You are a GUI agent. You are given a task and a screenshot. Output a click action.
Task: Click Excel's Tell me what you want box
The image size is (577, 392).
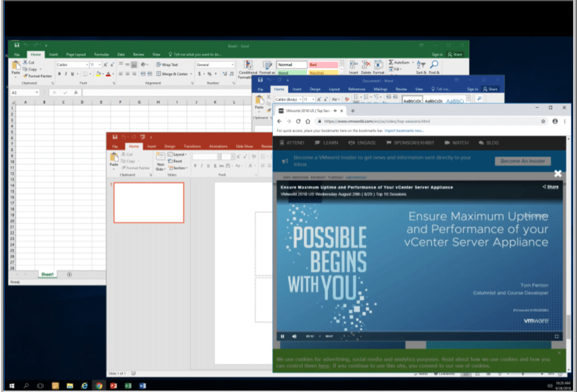195,54
